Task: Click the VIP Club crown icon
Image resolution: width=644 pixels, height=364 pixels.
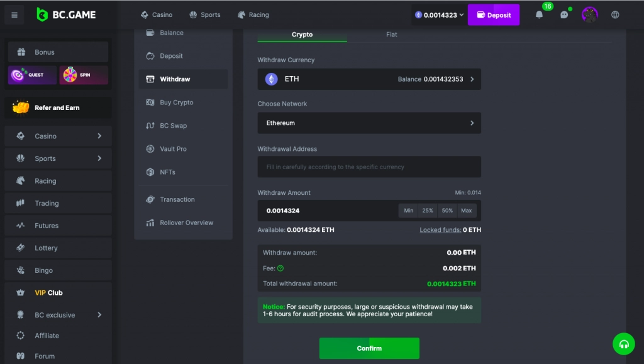Action: point(21,292)
